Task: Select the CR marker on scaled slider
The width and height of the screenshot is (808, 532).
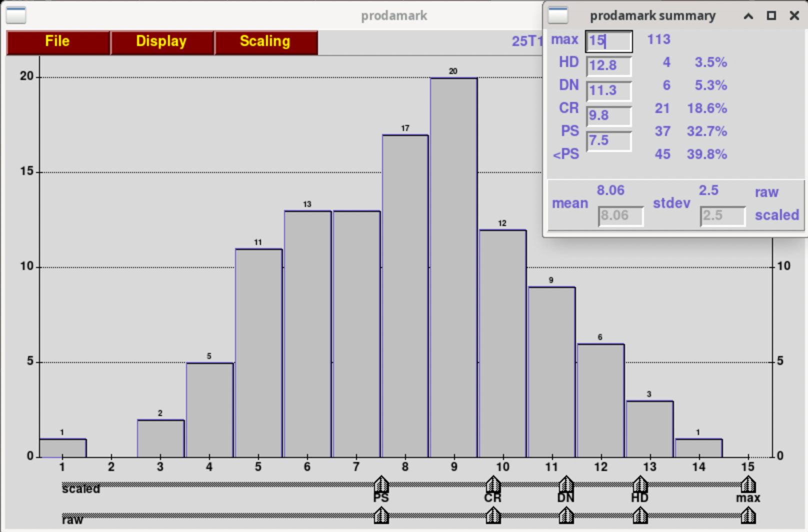Action: pos(493,484)
